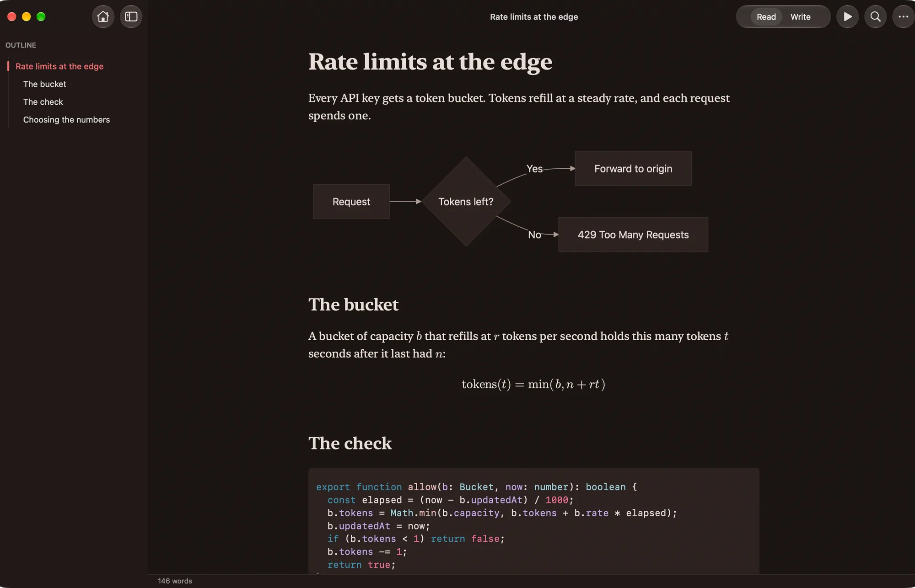The width and height of the screenshot is (915, 588).
Task: Click the intro paragraph about API key buckets
Action: [519, 107]
